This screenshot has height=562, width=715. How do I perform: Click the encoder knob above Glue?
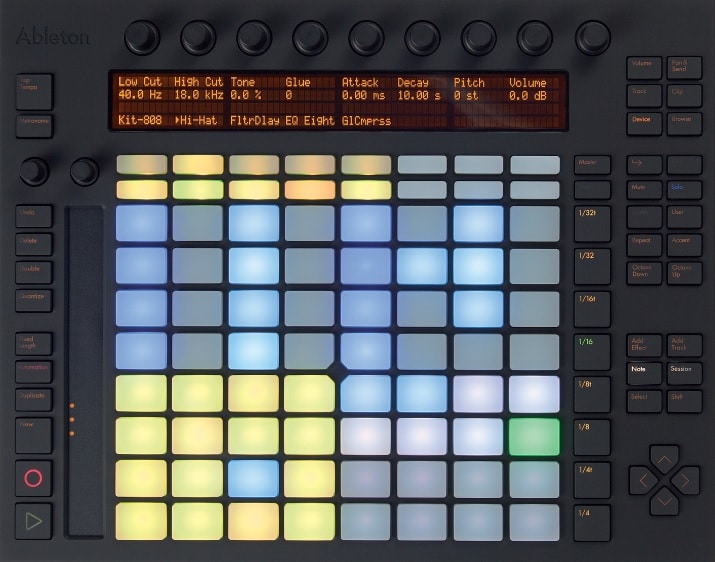point(310,37)
